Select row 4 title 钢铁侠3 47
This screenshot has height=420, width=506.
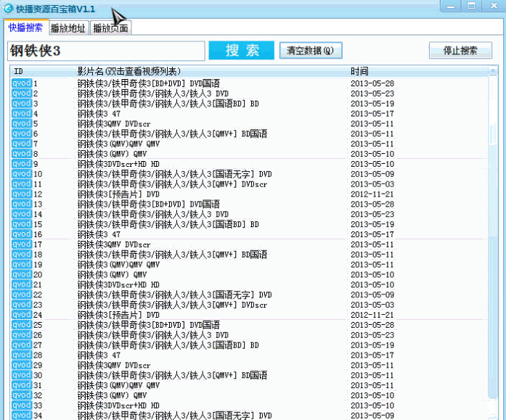[x=99, y=114]
